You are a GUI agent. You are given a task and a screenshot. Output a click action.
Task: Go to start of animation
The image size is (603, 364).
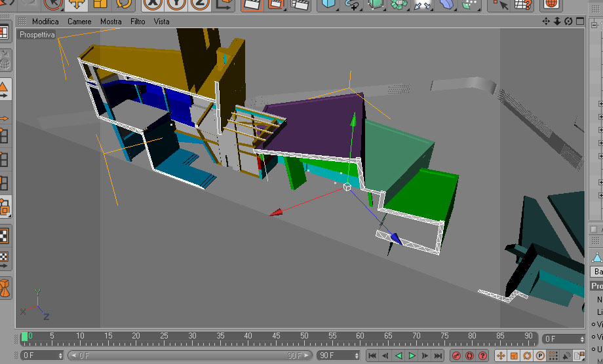click(x=372, y=355)
